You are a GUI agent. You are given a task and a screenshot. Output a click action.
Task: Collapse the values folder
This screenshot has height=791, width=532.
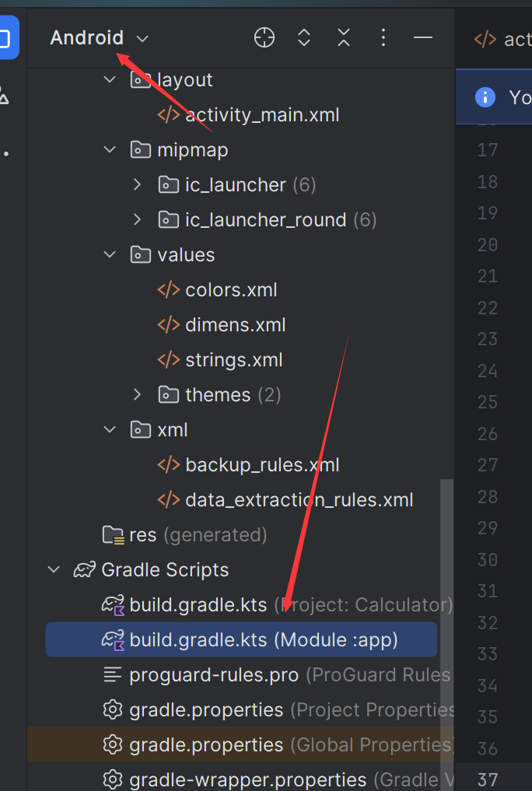point(110,255)
